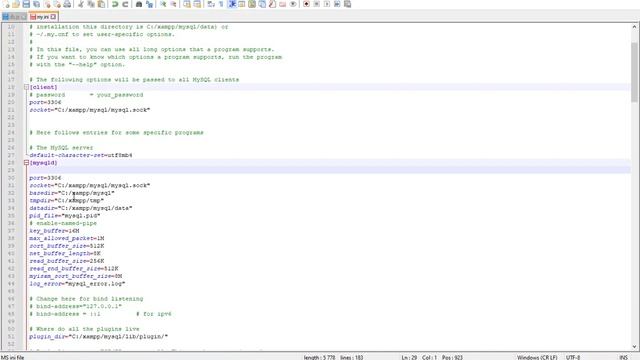Viewport: 640px width, 360px height.
Task: Click the Print toolbar icon
Action: (67, 4)
